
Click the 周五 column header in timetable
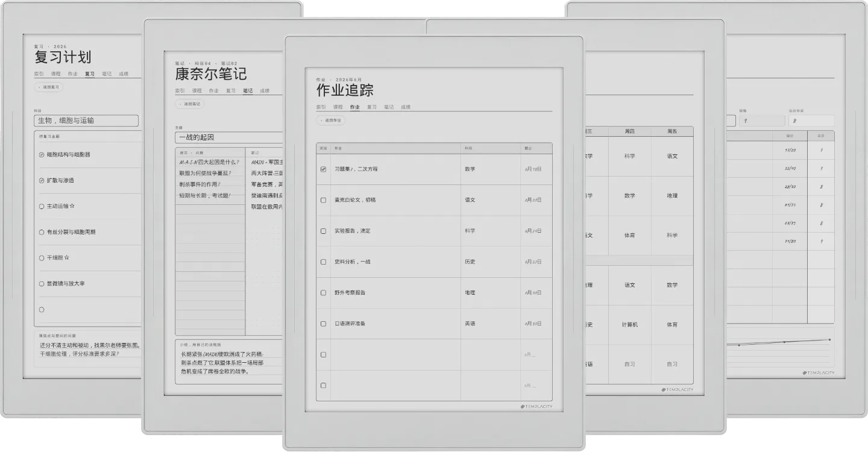coord(672,131)
